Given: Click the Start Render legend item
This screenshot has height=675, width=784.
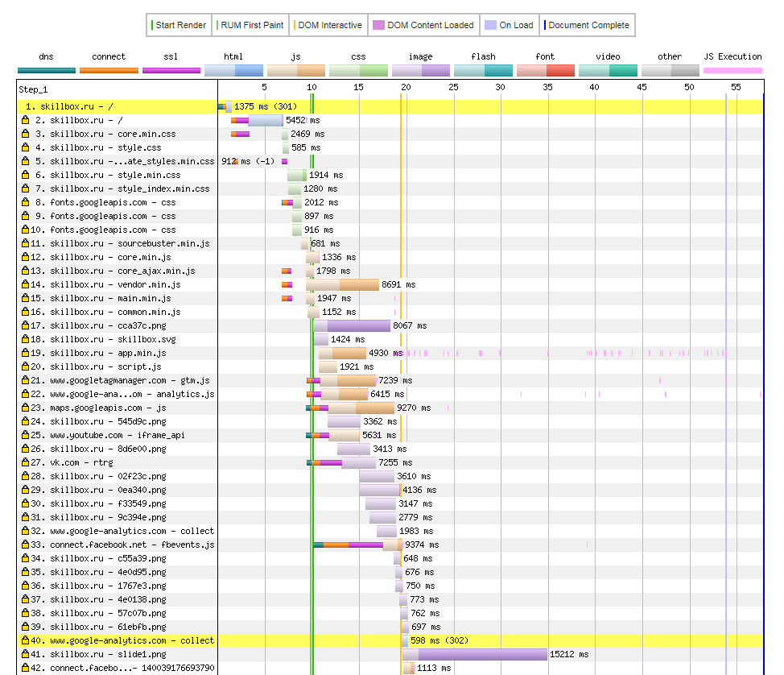Looking at the screenshot, I should coord(179,25).
